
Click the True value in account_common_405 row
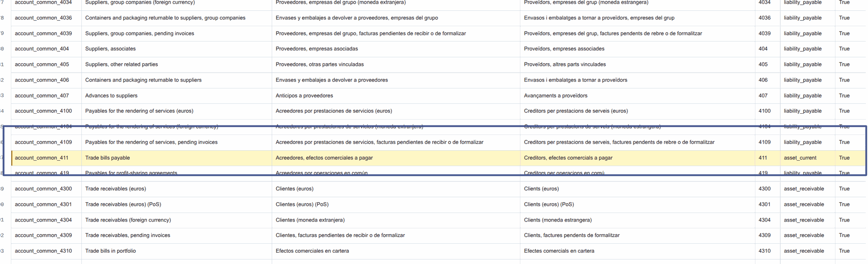(x=844, y=65)
